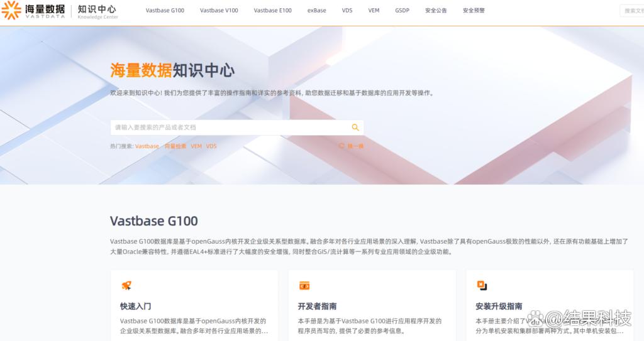Viewport: 644px width, 341px height.
Task: Select VDS in the top navigation
Action: pos(347,11)
